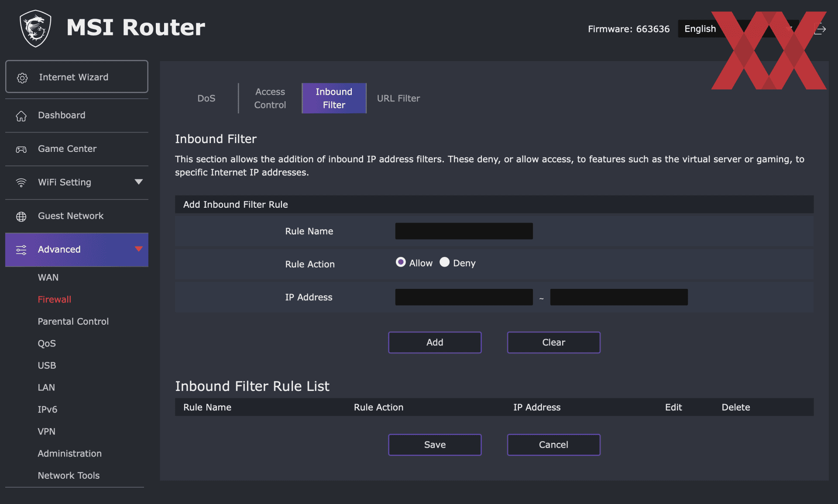This screenshot has height=504, width=838.
Task: Focus the ending IP Address field
Action: (x=619, y=297)
